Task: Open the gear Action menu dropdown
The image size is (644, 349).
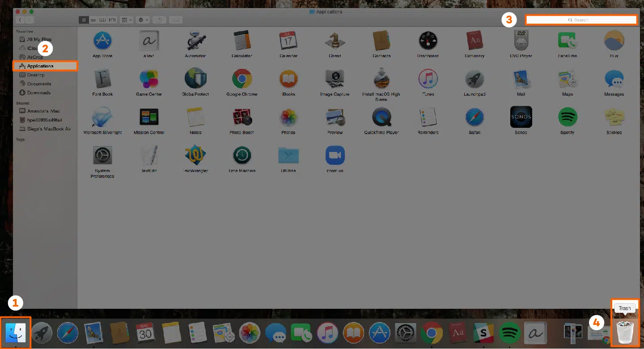Action: pyautogui.click(x=143, y=20)
